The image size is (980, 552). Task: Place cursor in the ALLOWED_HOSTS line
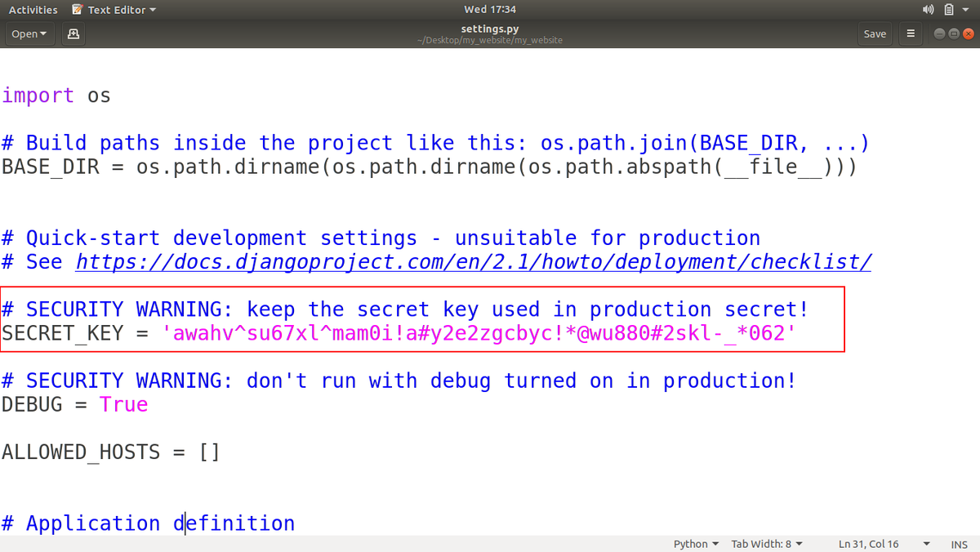(110, 452)
